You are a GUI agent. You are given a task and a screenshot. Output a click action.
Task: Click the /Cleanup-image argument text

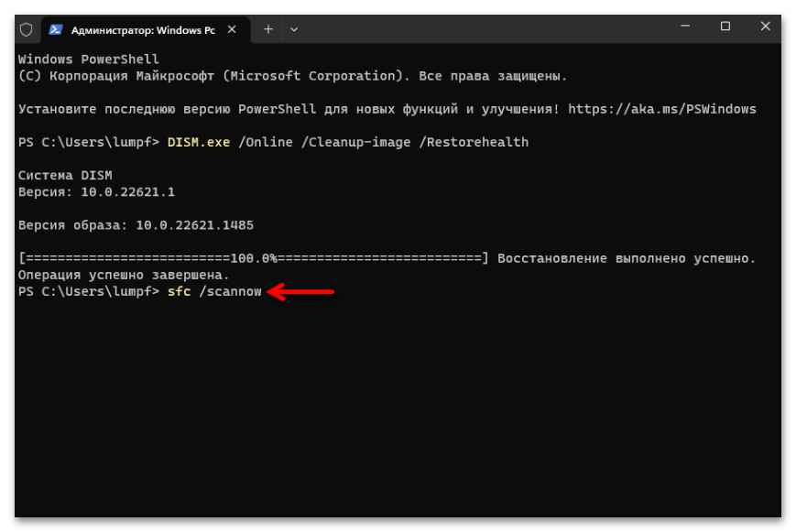[356, 142]
